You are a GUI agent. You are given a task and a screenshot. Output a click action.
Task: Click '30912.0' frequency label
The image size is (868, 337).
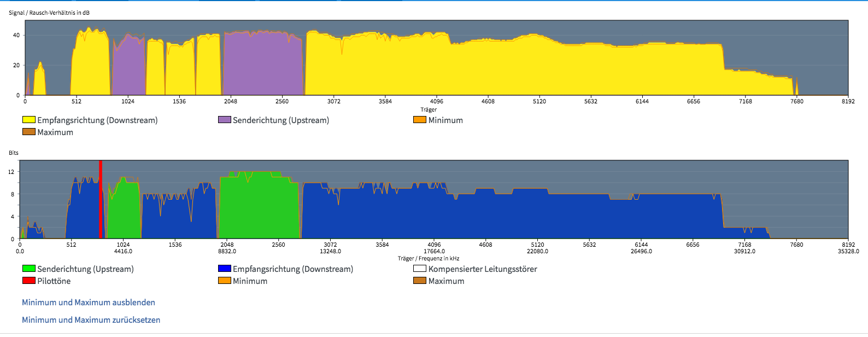click(x=744, y=252)
